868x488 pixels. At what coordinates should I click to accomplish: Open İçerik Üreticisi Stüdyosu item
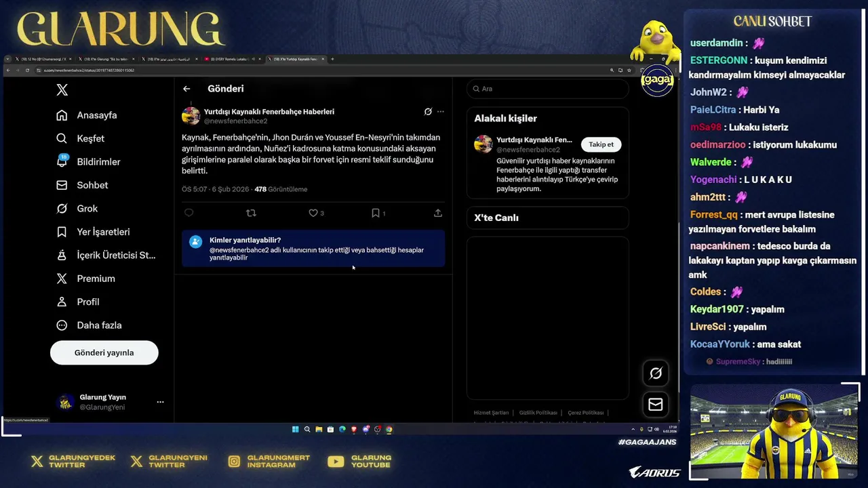click(x=106, y=256)
